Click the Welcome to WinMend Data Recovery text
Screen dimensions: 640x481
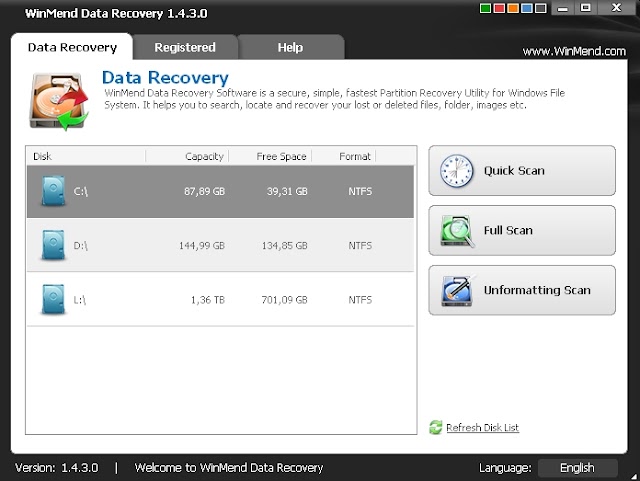tap(229, 468)
